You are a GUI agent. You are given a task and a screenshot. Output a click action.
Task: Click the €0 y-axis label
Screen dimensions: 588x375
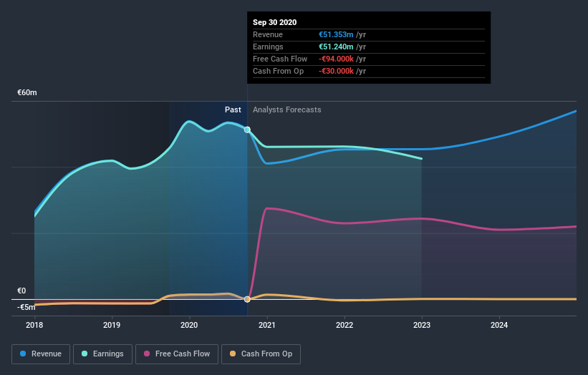pyautogui.click(x=21, y=291)
